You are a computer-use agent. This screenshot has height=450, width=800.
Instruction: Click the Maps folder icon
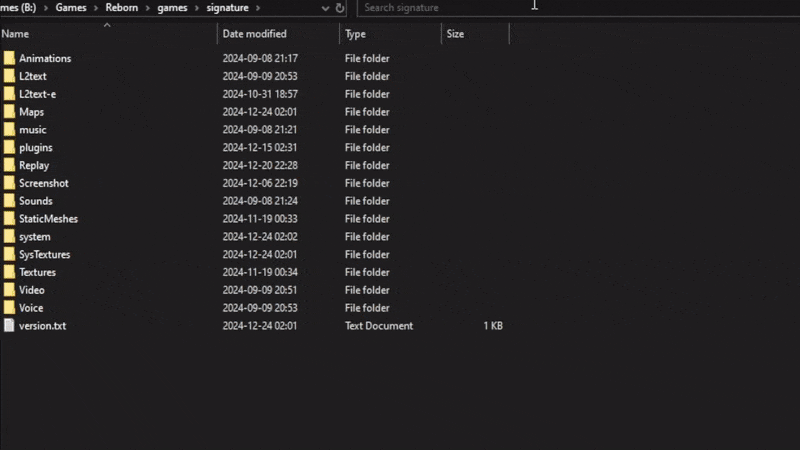pyautogui.click(x=9, y=112)
